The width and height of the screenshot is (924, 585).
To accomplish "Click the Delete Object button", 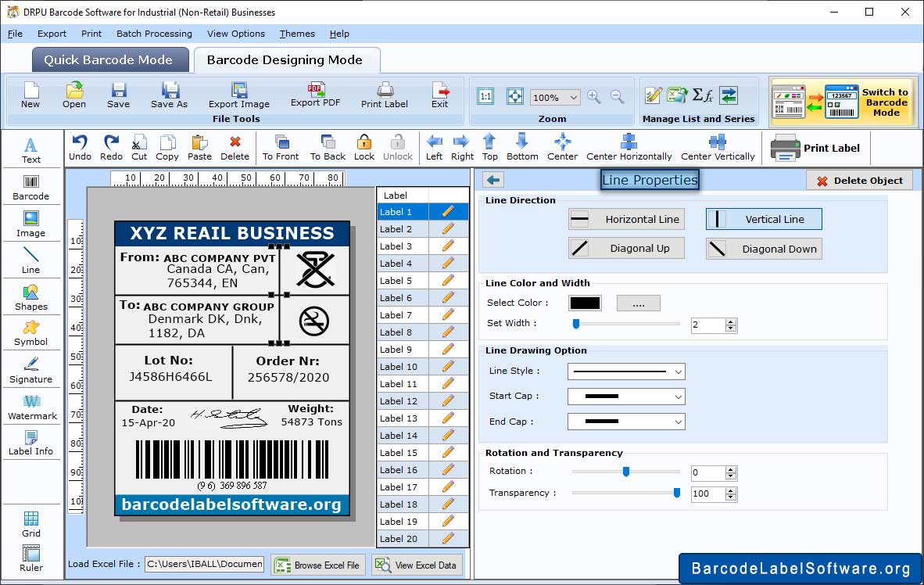I will click(859, 181).
